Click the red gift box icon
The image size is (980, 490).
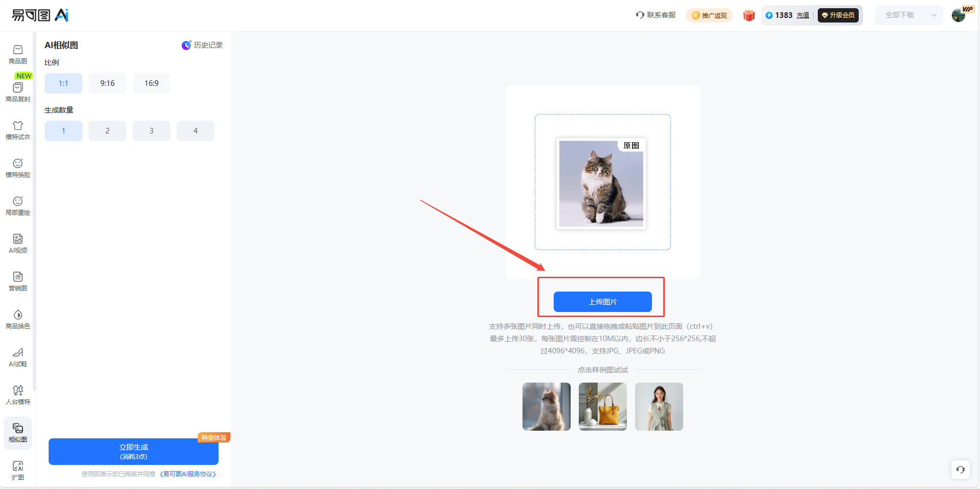coord(749,15)
